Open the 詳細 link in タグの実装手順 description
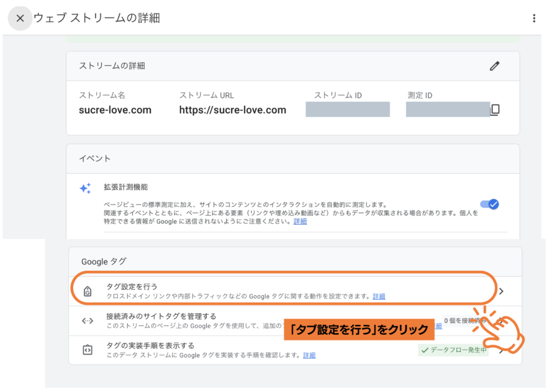The image size is (554, 392). pos(309,355)
